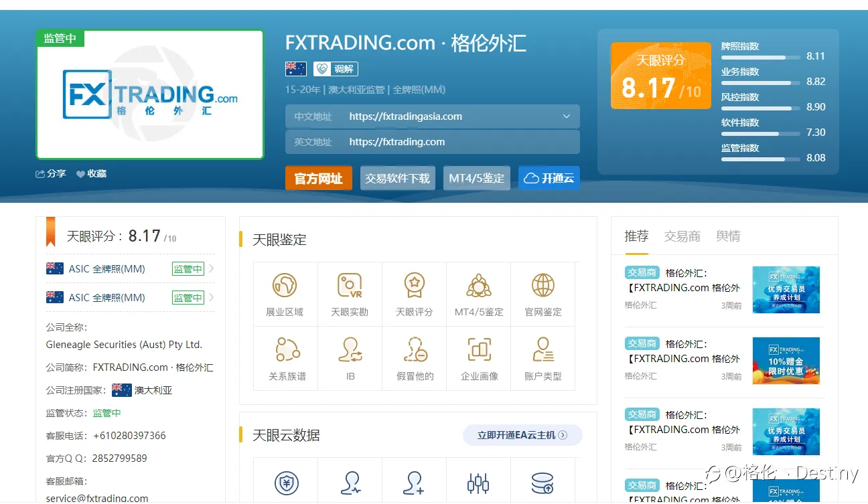The width and height of the screenshot is (868, 504).
Task: Click the Australia flag next to 澳大利亚
Action: pos(122,390)
